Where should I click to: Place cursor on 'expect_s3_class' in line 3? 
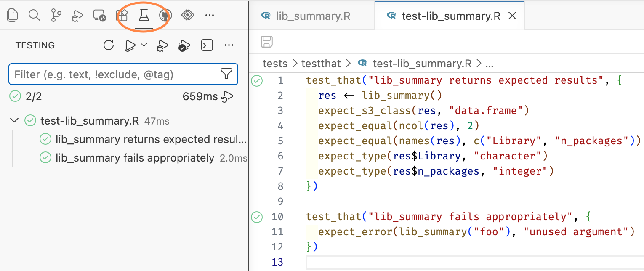pos(365,111)
